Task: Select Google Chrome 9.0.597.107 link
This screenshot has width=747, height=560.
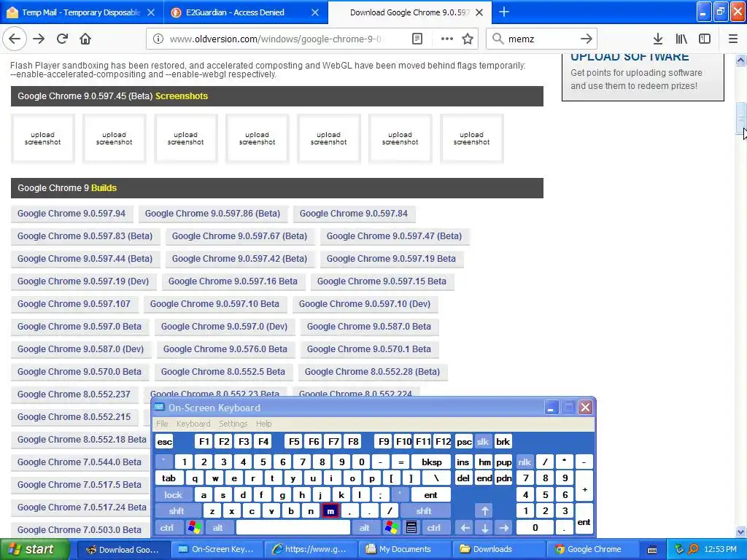Action: pos(74,304)
